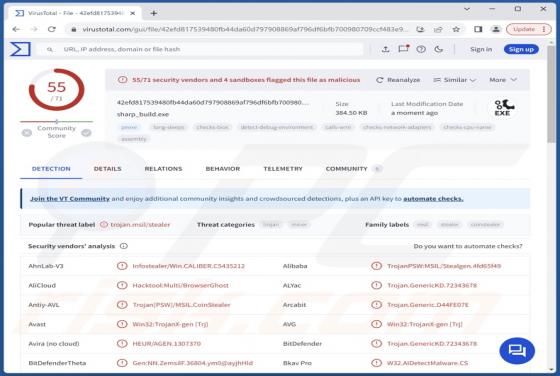Expand the Similar dropdown
Viewport: 560px width, 376px height.
click(x=454, y=80)
